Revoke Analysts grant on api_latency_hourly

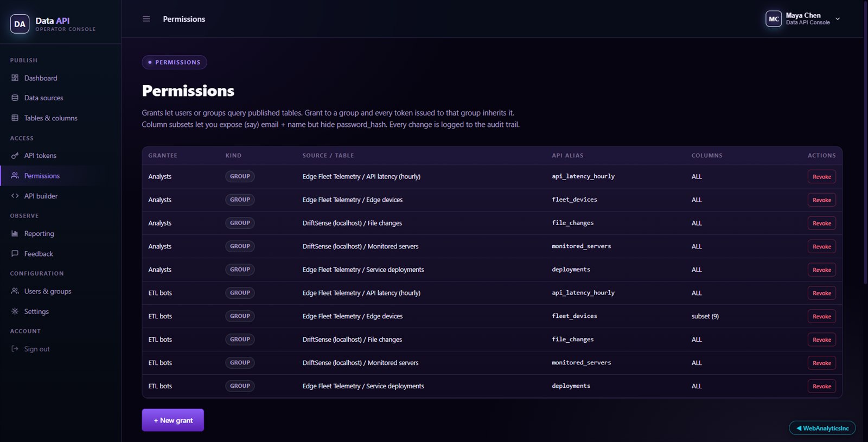point(822,177)
